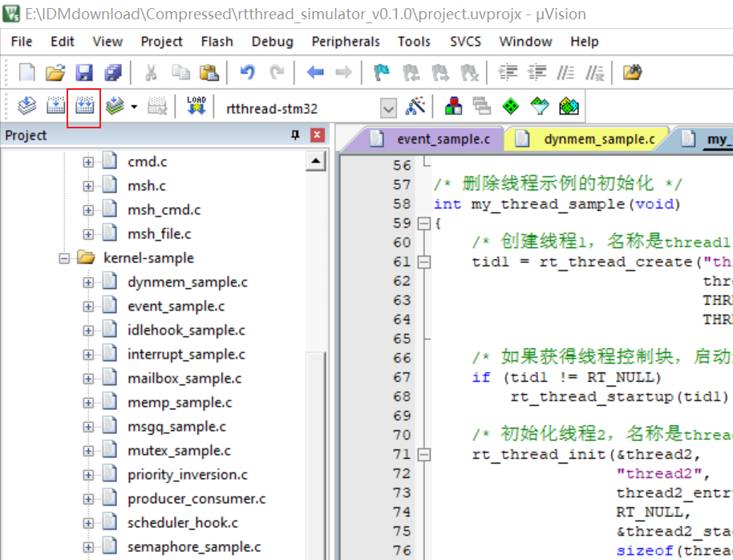The width and height of the screenshot is (733, 560).
Task: Open Manage Multi-Project Workspace icon
Action: [481, 106]
